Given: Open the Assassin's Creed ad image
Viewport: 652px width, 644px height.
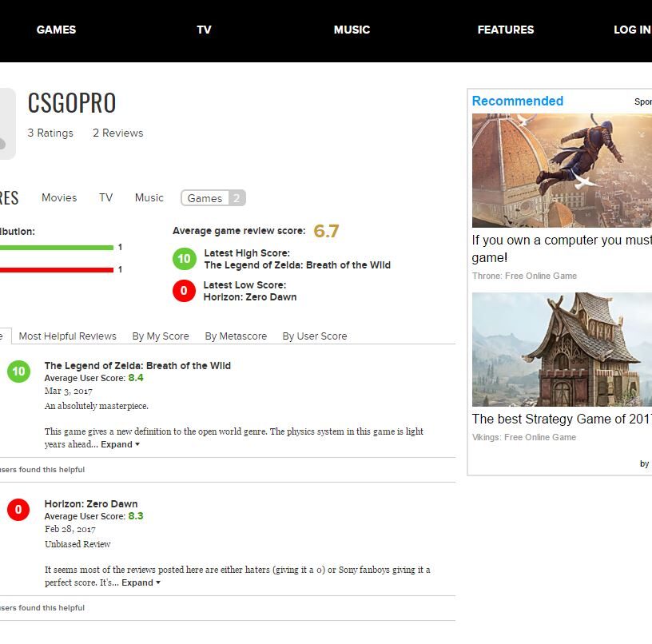Looking at the screenshot, I should tap(562, 170).
